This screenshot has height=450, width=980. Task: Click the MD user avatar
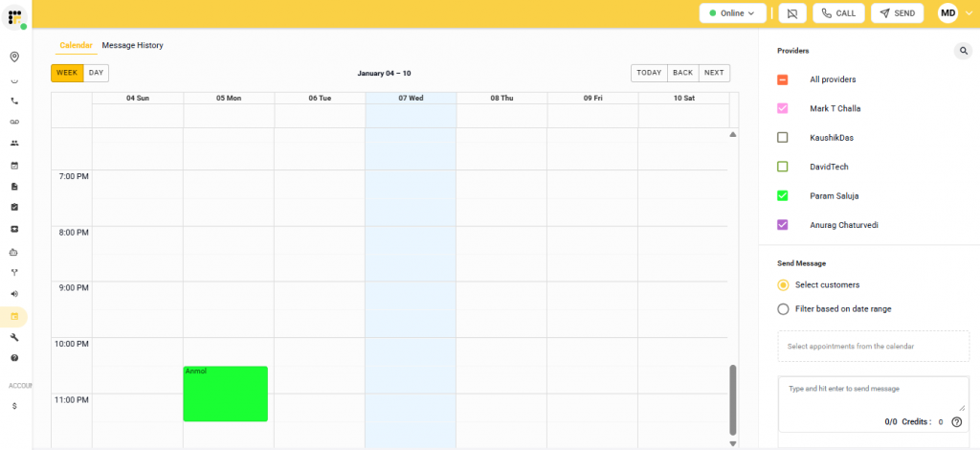(x=947, y=13)
